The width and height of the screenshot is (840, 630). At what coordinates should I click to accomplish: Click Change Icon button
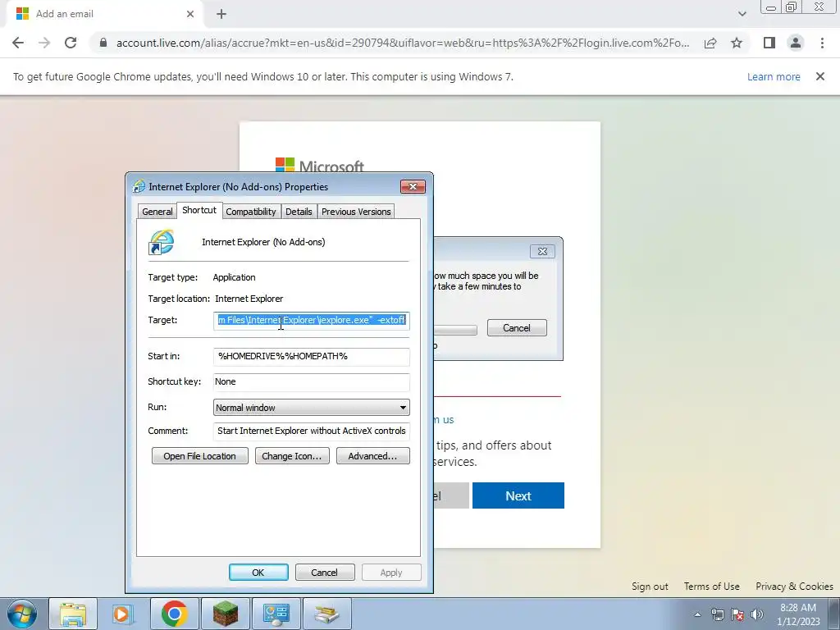(292, 456)
